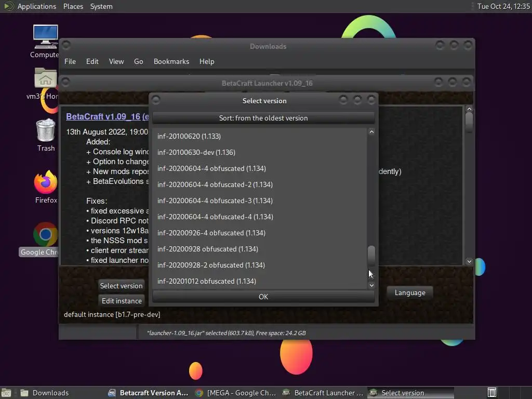The image size is (532, 399).
Task: Close the Select version dialog
Action: [371, 100]
